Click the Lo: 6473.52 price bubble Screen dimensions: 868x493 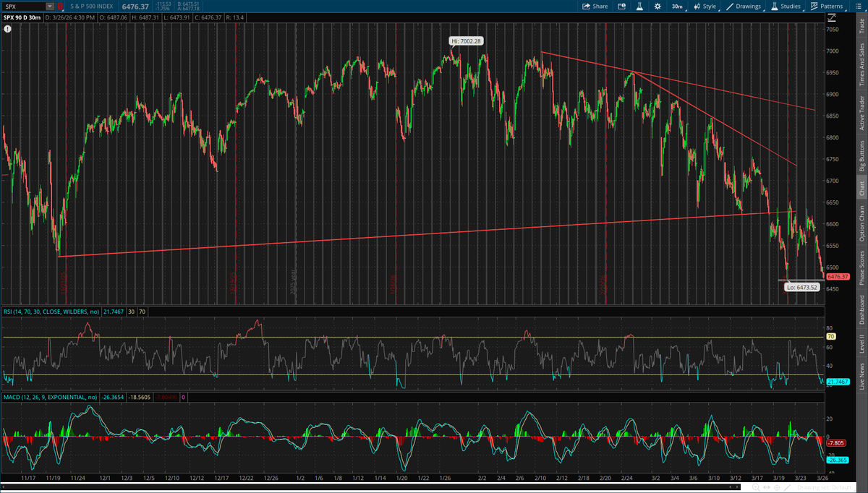pos(803,287)
